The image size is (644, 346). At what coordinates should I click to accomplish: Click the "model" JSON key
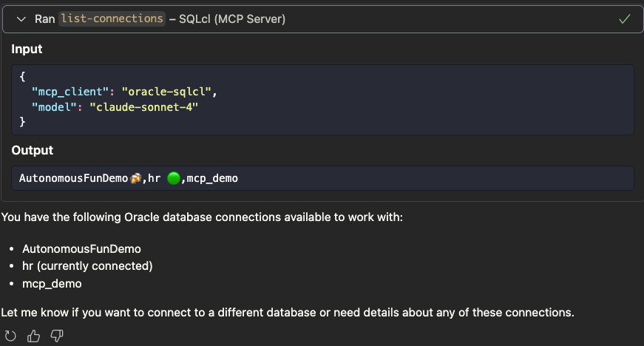click(54, 107)
